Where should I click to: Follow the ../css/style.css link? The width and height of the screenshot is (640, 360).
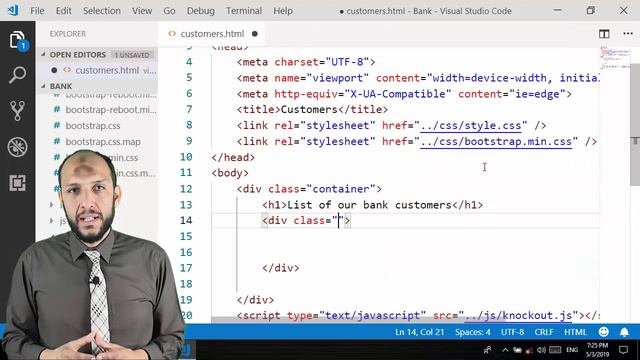click(x=470, y=126)
